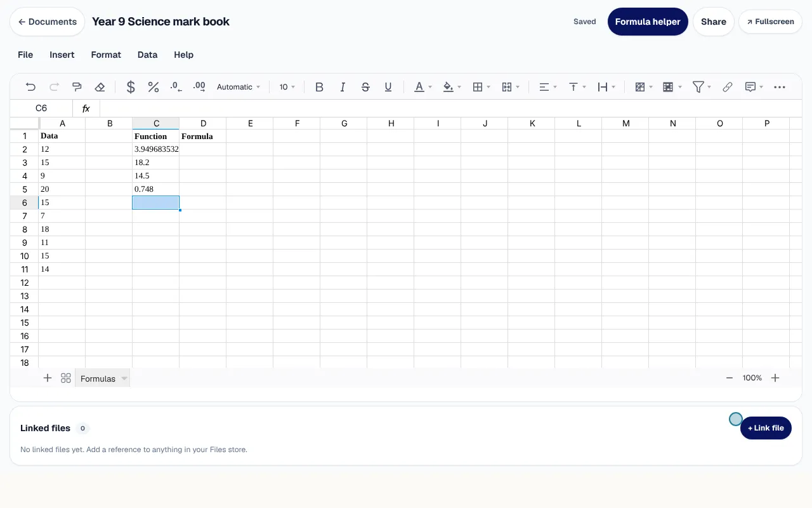Insert a link with the chain icon
Image resolution: width=812 pixels, height=508 pixels.
coord(728,87)
